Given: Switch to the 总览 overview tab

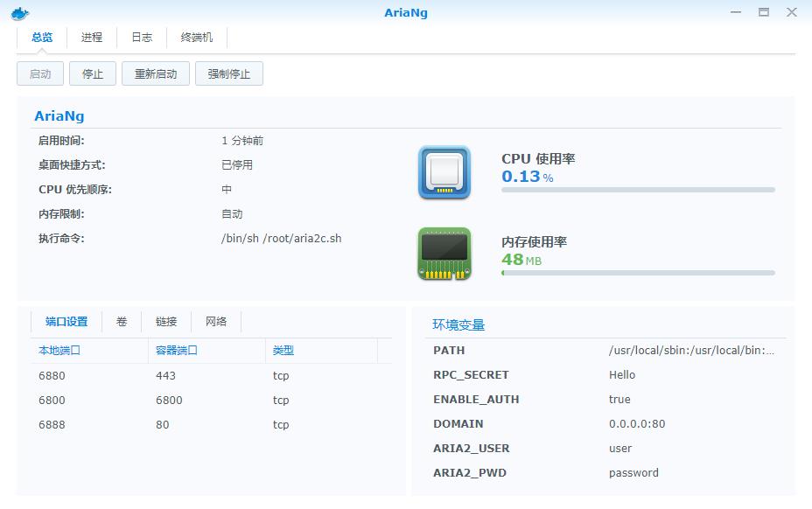Looking at the screenshot, I should (42, 38).
